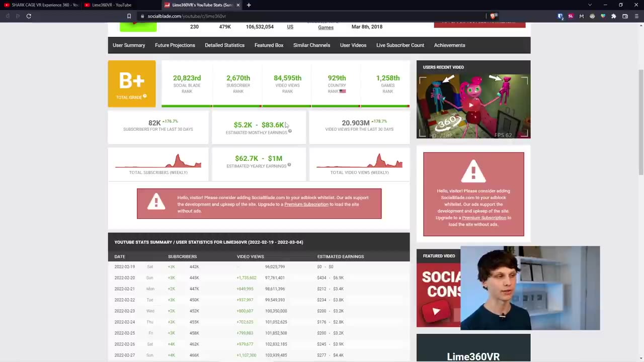The height and width of the screenshot is (362, 644).
Task: Click the Total Grade help question mark
Action: point(144,96)
